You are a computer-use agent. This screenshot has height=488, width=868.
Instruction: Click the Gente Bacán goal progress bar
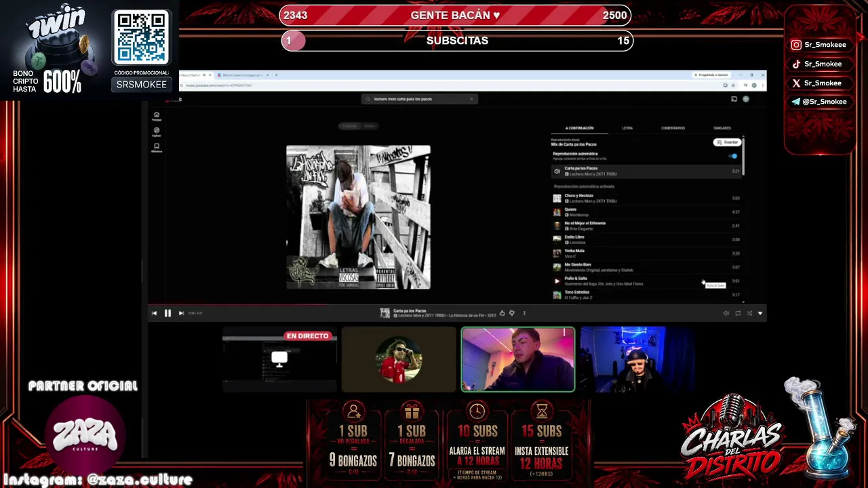coord(455,15)
